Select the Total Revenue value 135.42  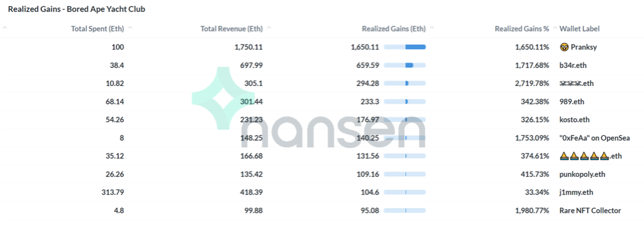[252, 174]
